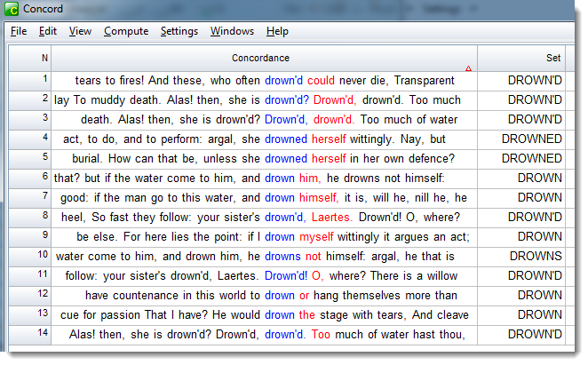Open the Windows menu
The height and width of the screenshot is (365, 588).
[232, 31]
